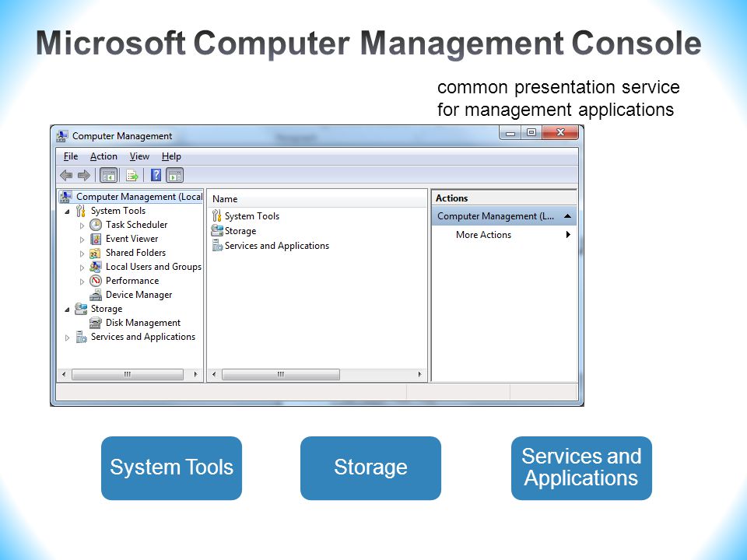
Task: Select the Shared Folders label in the tree
Action: tap(135, 253)
